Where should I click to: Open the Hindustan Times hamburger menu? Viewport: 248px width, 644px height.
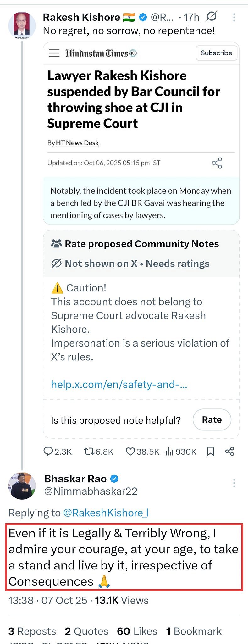tap(54, 53)
